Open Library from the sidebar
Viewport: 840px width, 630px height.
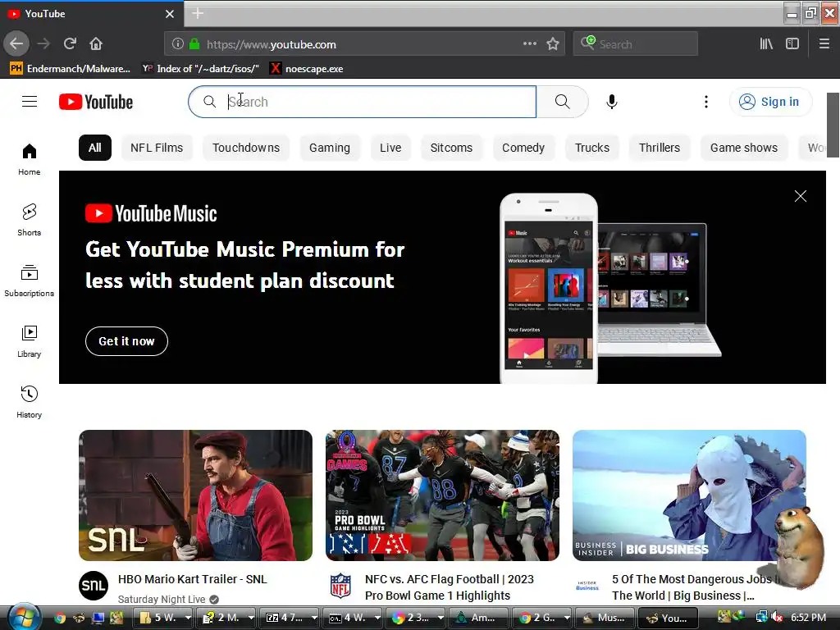(29, 341)
